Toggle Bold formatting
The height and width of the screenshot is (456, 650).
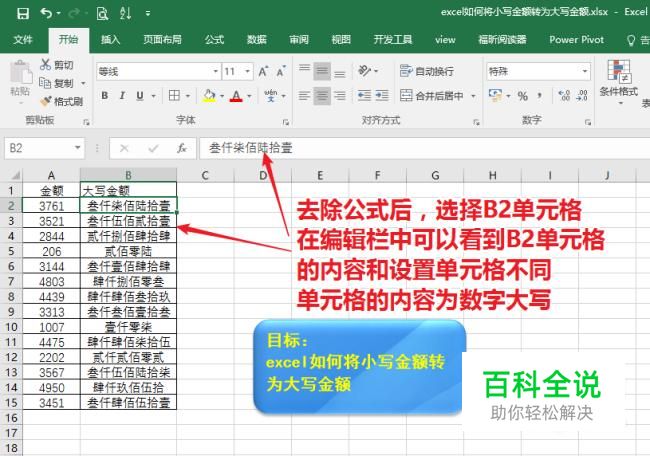click(105, 96)
